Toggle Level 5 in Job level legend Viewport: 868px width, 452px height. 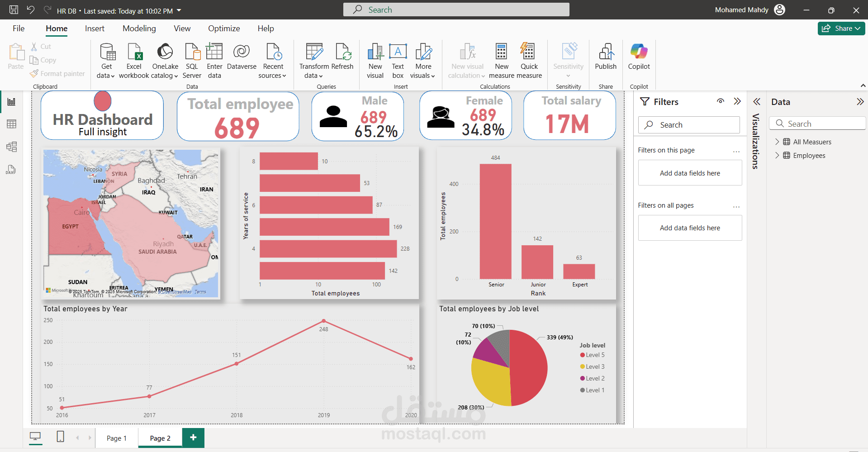[x=592, y=355]
